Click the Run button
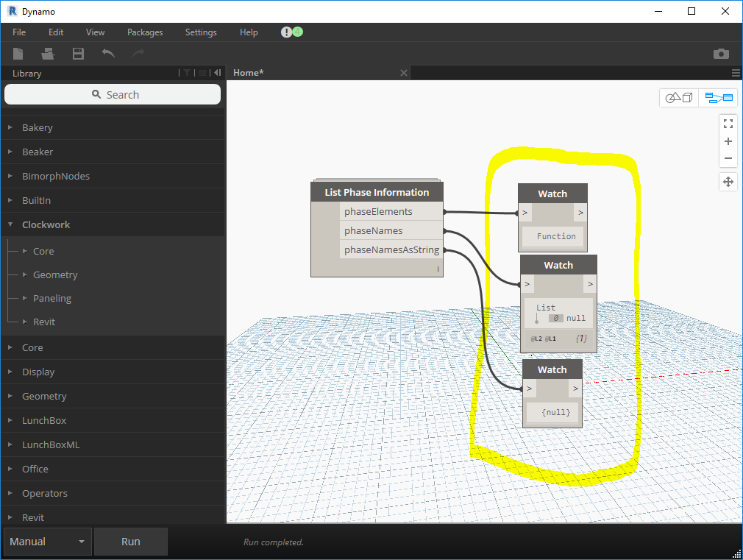 (131, 542)
